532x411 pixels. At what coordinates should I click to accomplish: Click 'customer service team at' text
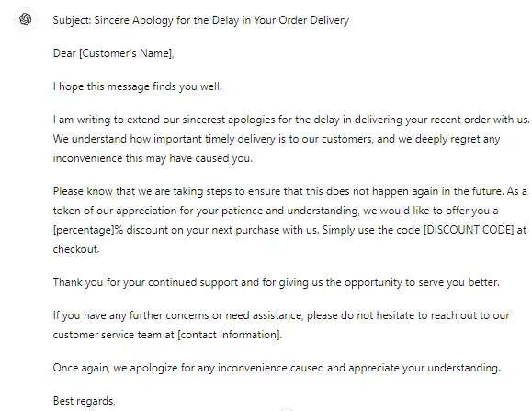pos(114,335)
